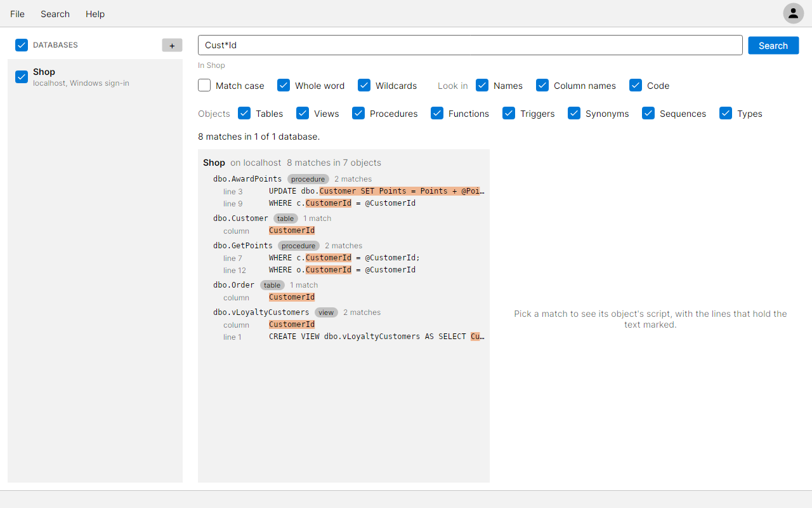Focus the search text field containing Cust*Id

[470, 45]
